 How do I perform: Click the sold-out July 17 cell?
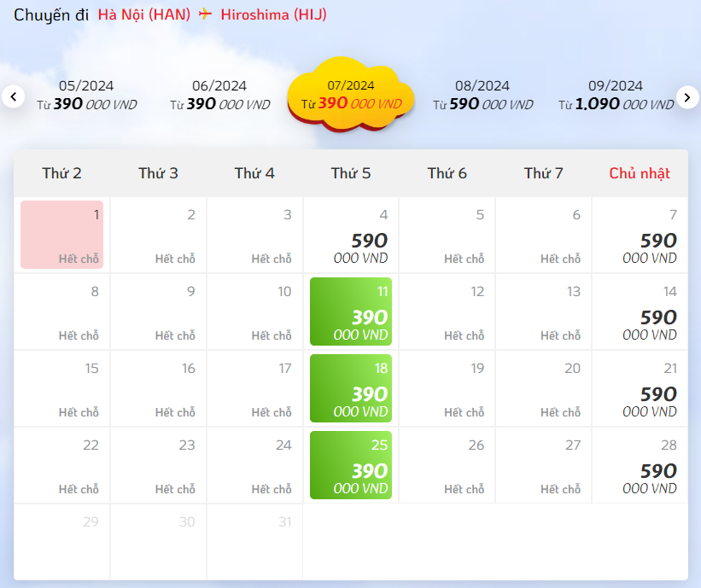[254, 388]
